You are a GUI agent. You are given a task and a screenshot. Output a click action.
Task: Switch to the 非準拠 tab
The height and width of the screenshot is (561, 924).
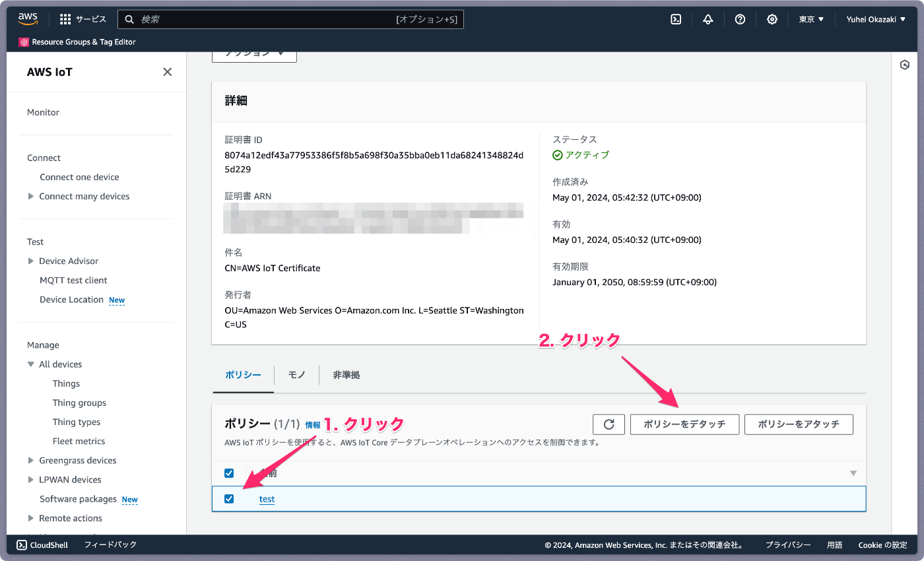tap(346, 375)
